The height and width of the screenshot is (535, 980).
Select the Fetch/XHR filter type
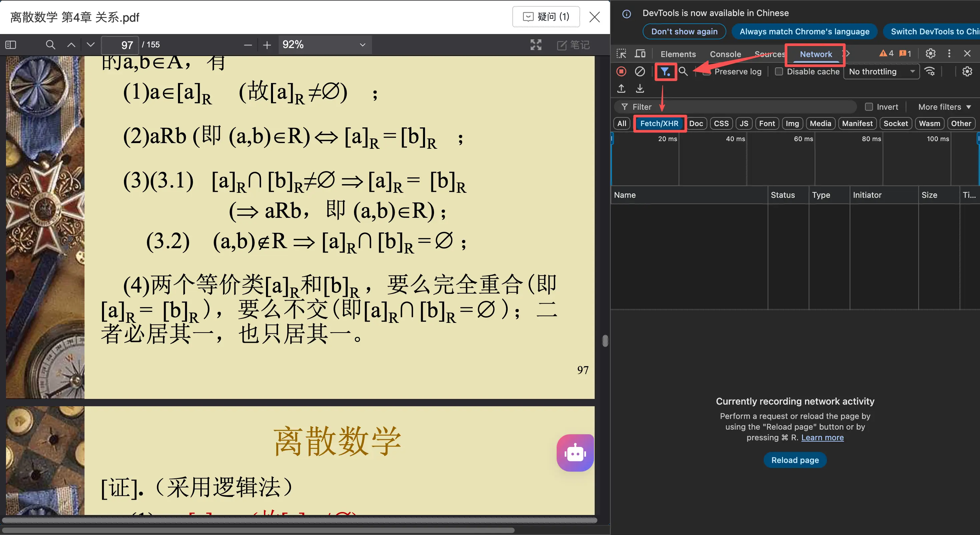[659, 123]
